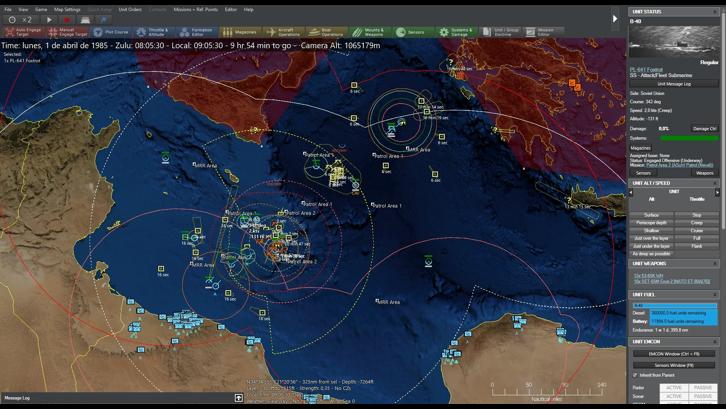Set throttle to Stop
This screenshot has height=409, width=726.
[x=697, y=215]
